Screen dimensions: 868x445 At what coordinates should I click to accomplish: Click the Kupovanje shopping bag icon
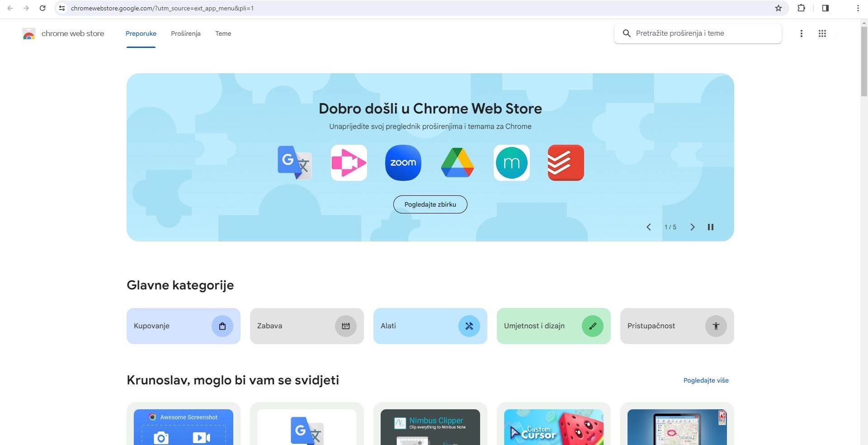(x=222, y=326)
